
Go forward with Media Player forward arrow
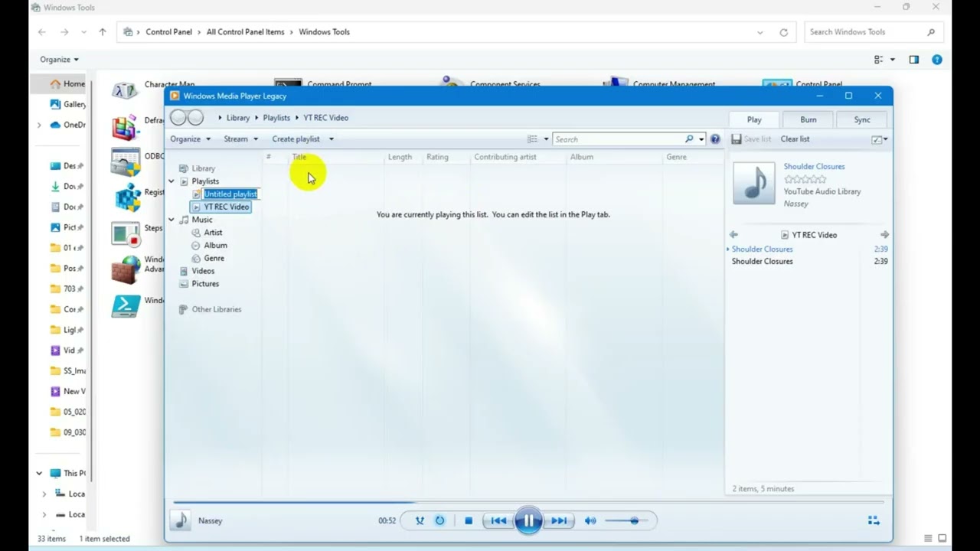[x=195, y=117]
